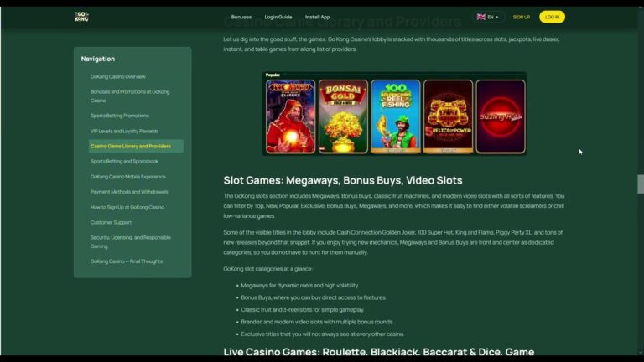The image size is (644, 362).
Task: Click the Popular label above game cards
Action: (273, 75)
